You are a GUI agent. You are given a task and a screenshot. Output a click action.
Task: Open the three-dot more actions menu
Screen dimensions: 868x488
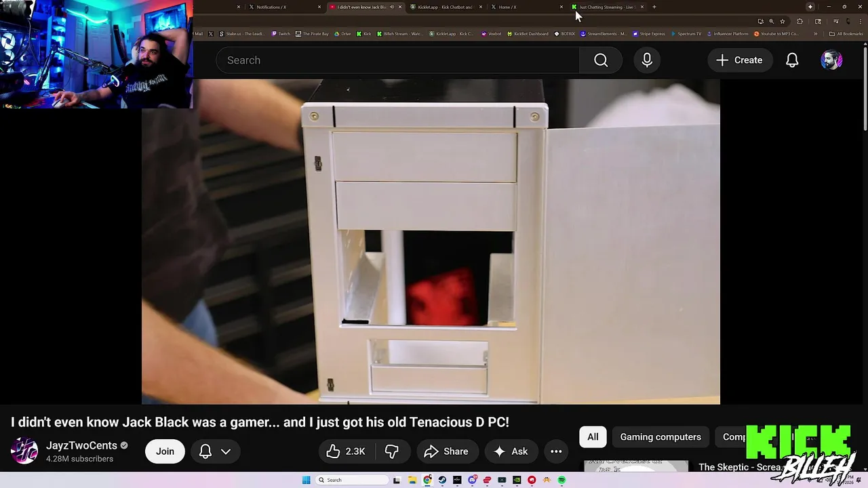pos(556,451)
